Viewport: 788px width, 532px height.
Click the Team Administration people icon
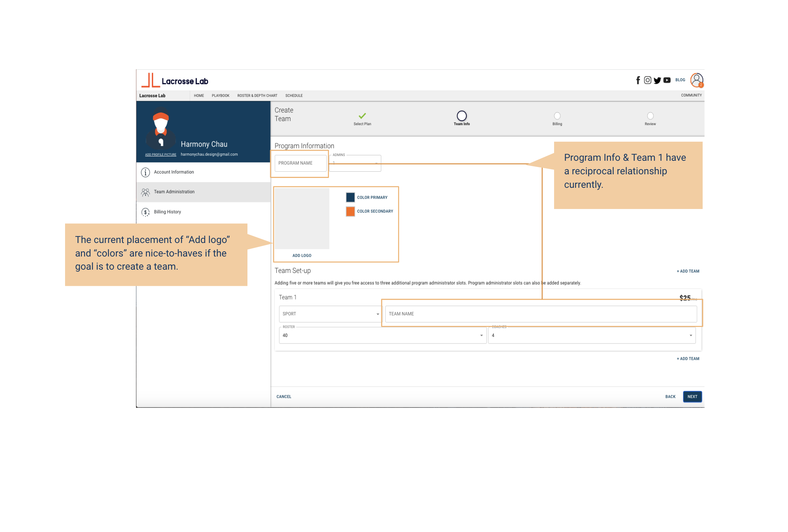tap(145, 192)
